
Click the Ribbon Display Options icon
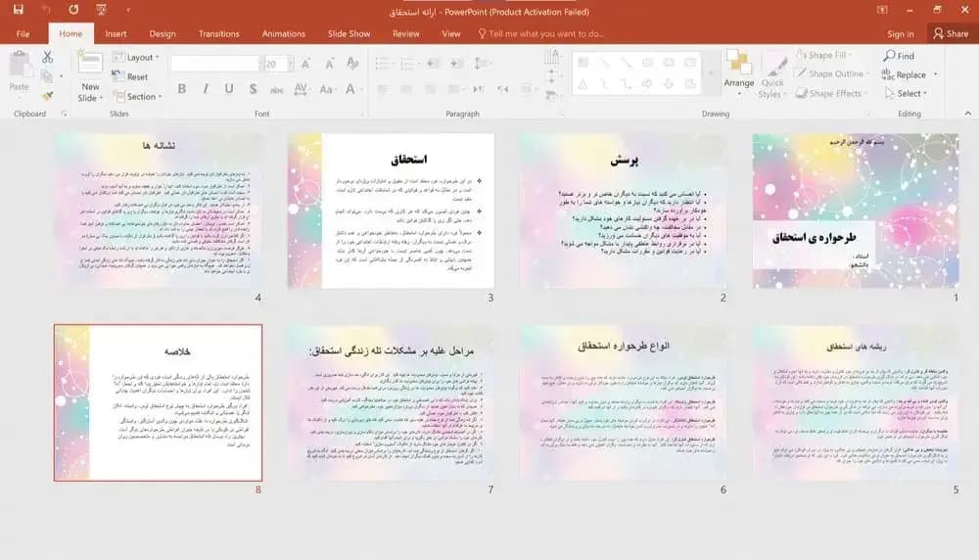click(x=882, y=10)
